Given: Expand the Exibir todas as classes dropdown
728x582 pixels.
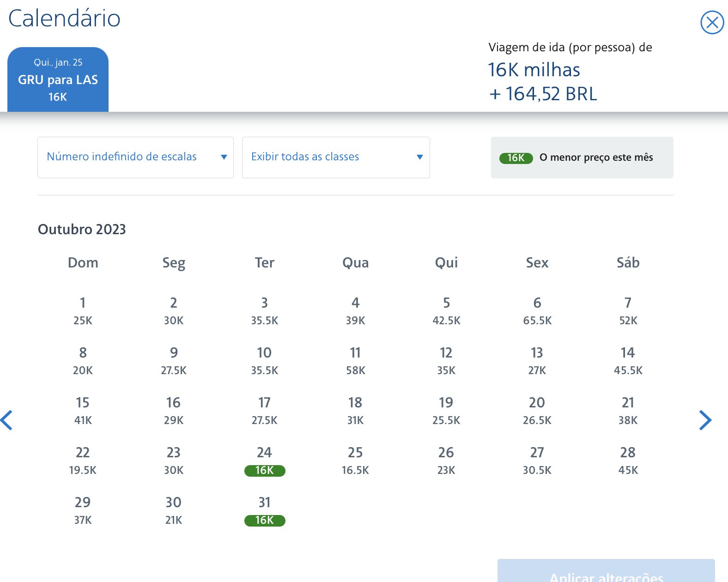Looking at the screenshot, I should (x=336, y=157).
